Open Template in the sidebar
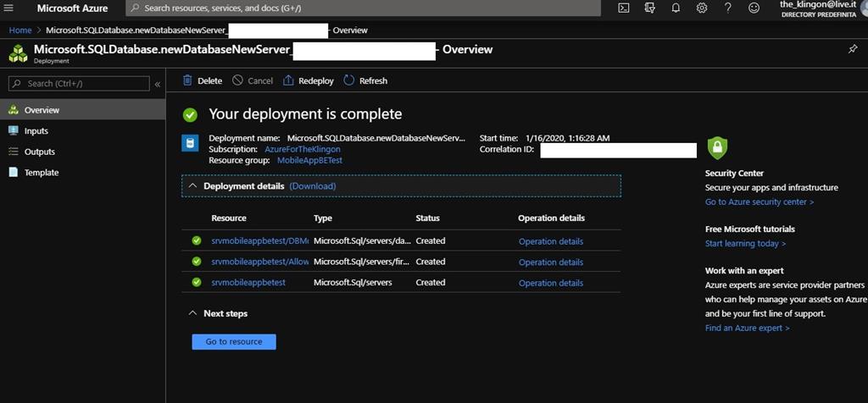This screenshot has width=868, height=403. click(x=82, y=173)
